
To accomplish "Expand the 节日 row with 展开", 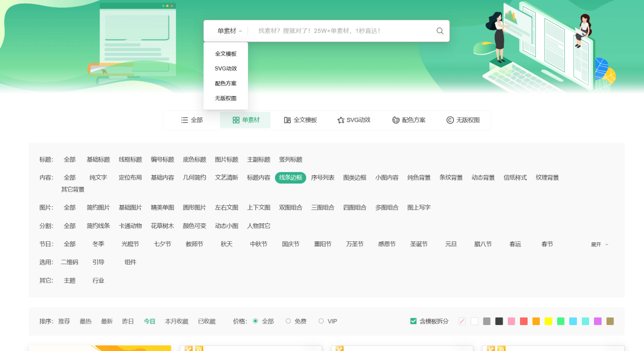I will click(599, 244).
